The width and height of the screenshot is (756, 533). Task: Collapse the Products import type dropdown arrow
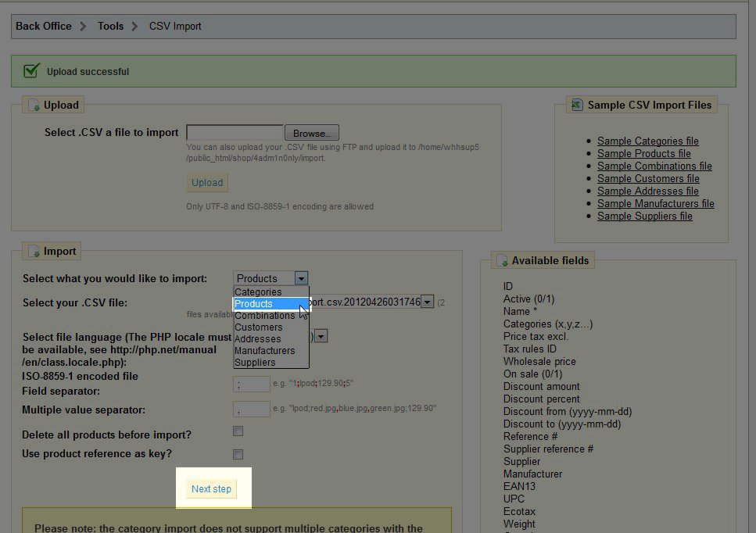(302, 278)
